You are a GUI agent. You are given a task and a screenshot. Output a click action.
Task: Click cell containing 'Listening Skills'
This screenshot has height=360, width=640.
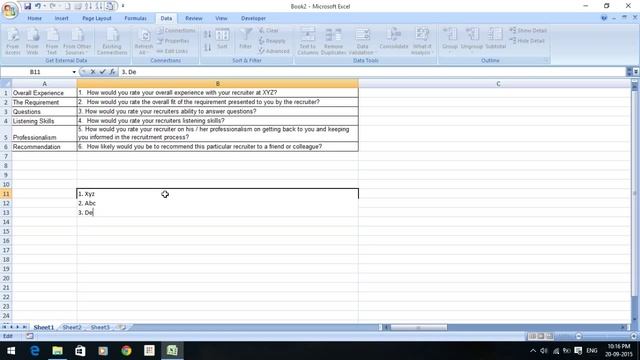click(44, 121)
